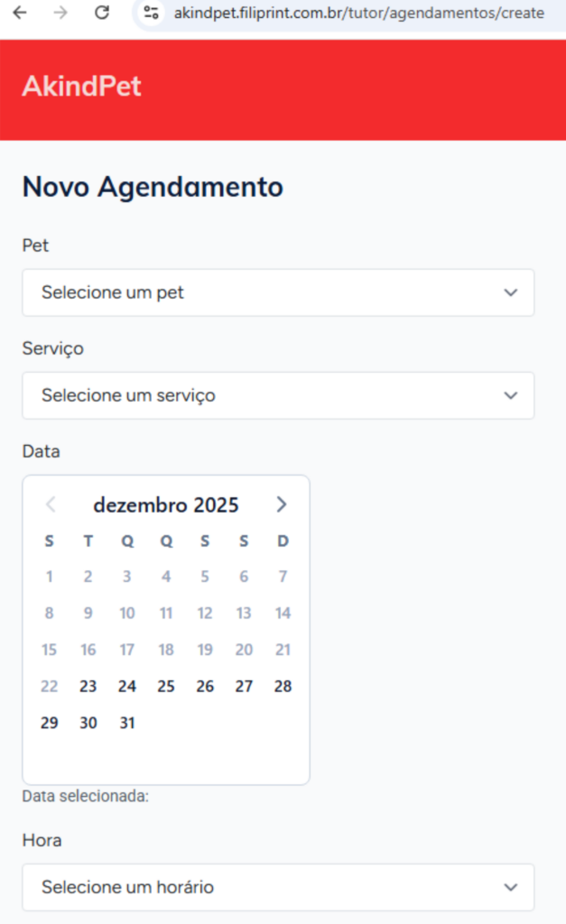Image resolution: width=566 pixels, height=924 pixels.
Task: Choose December 25 as the date
Action: 166,686
